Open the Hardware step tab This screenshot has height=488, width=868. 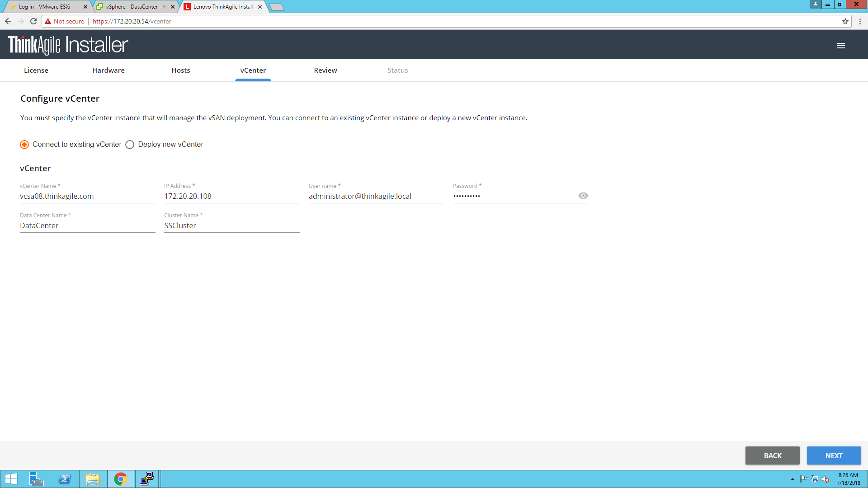pos(108,70)
